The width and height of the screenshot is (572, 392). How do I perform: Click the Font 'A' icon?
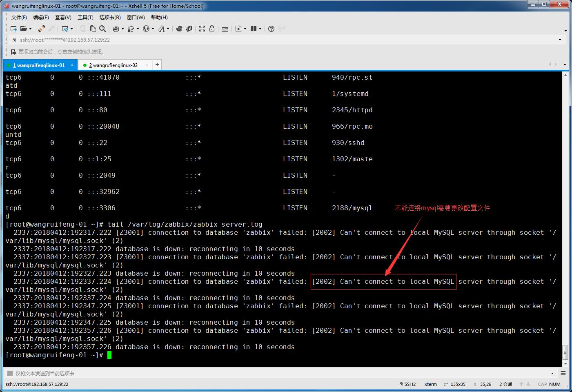[x=162, y=29]
